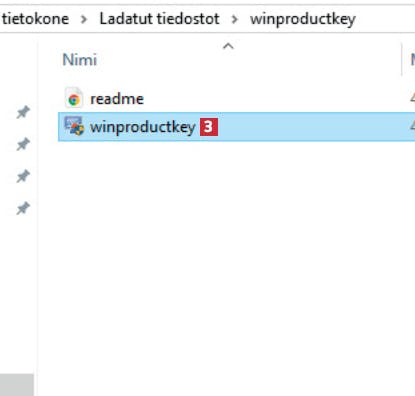Click the winproductkey file name
This screenshot has width=415, height=396.
pyautogui.click(x=143, y=127)
